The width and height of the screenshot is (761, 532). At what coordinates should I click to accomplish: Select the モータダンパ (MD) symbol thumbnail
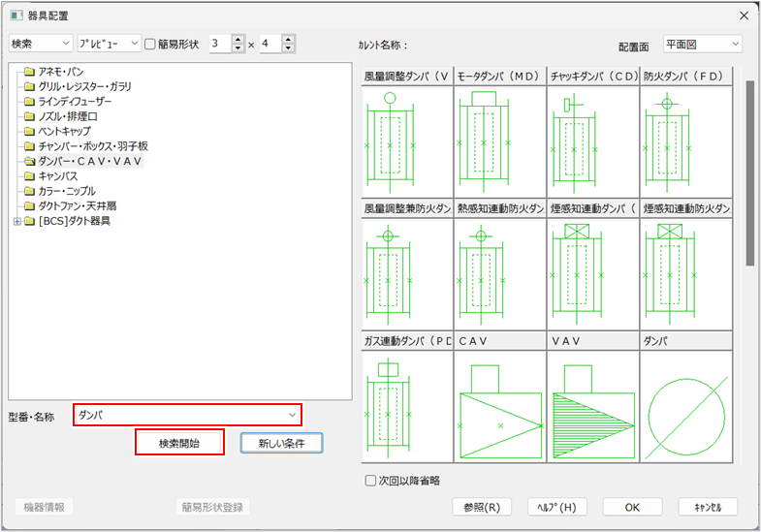pos(499,141)
